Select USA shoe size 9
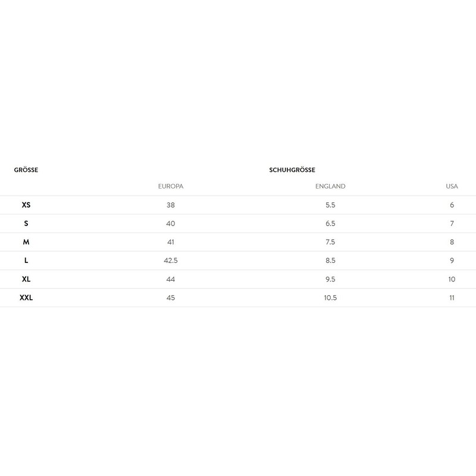 click(x=452, y=261)
